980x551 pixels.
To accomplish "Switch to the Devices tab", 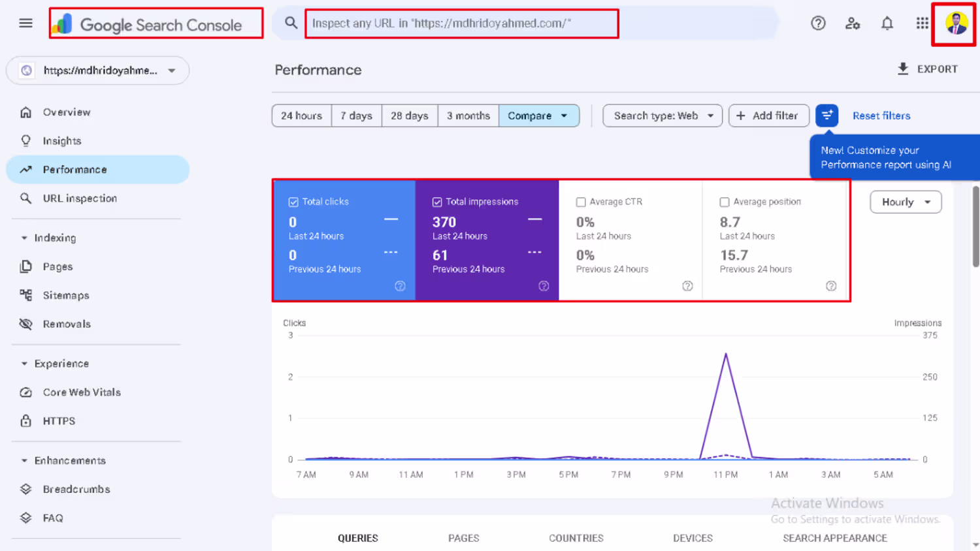I will click(693, 538).
